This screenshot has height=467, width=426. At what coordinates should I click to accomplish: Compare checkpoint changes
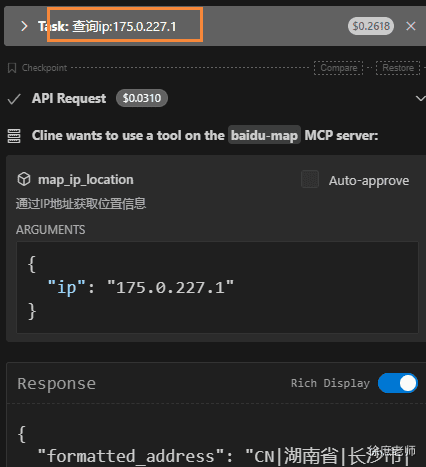coord(338,68)
